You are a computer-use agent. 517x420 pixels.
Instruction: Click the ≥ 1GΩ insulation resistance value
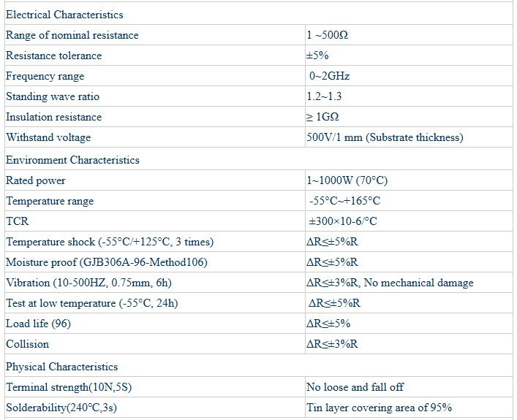[322, 117]
